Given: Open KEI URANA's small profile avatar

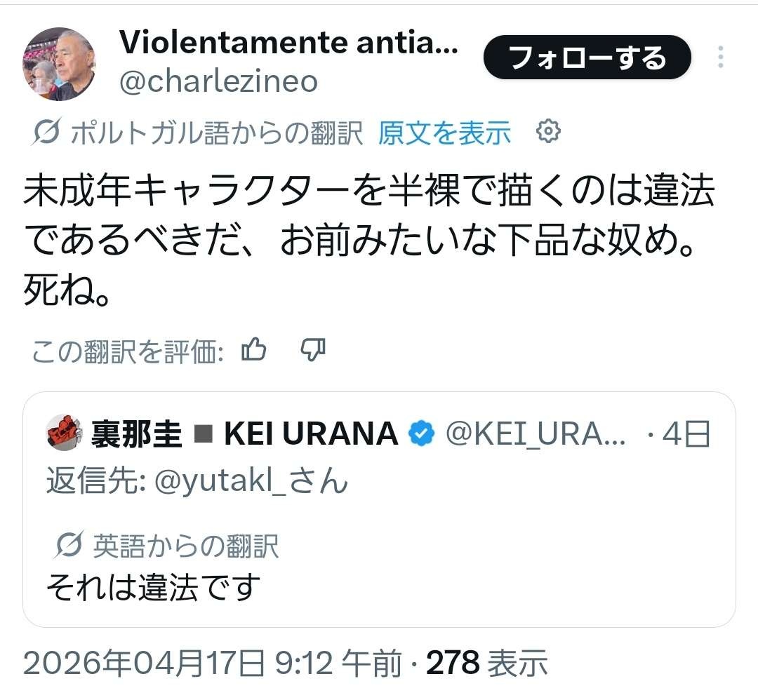Looking at the screenshot, I should tap(65, 433).
